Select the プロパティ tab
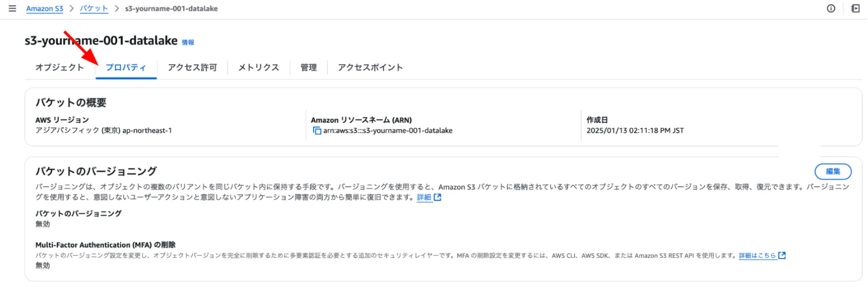The image size is (868, 287). [x=126, y=68]
